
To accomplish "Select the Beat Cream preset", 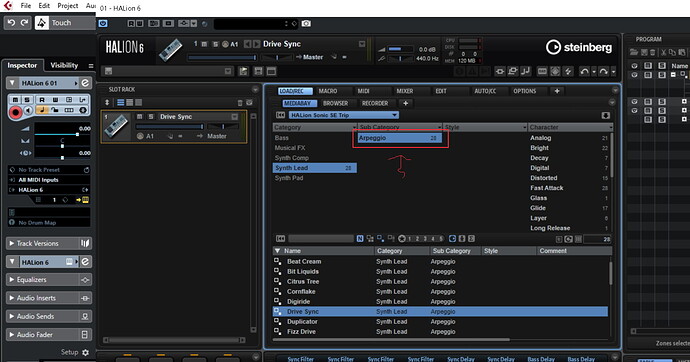I will tap(304, 261).
